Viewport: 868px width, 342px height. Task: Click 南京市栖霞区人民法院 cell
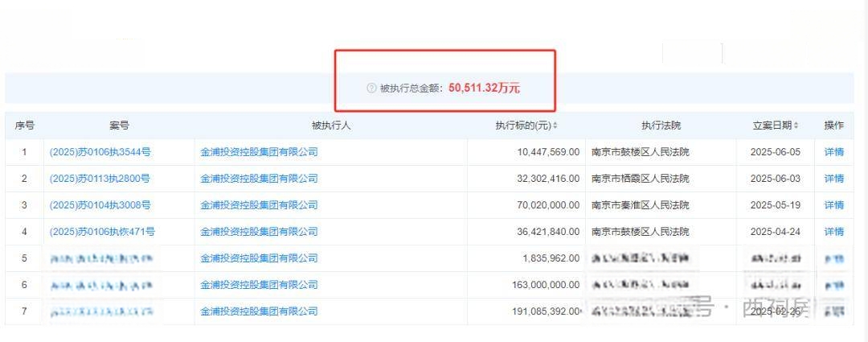tap(641, 179)
